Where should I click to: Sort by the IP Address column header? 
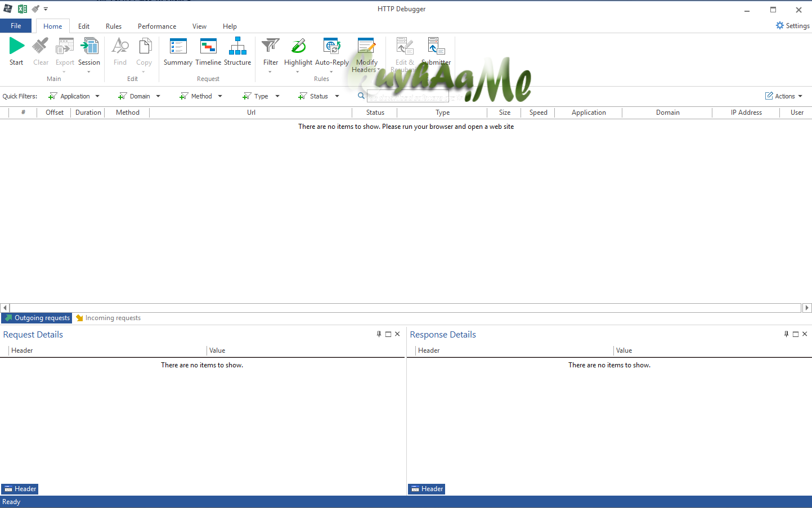click(x=746, y=113)
